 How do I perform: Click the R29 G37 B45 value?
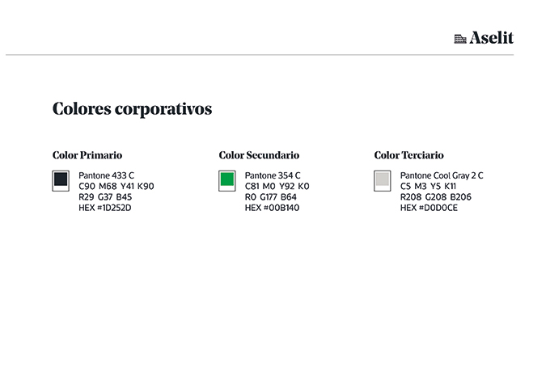pyautogui.click(x=105, y=197)
